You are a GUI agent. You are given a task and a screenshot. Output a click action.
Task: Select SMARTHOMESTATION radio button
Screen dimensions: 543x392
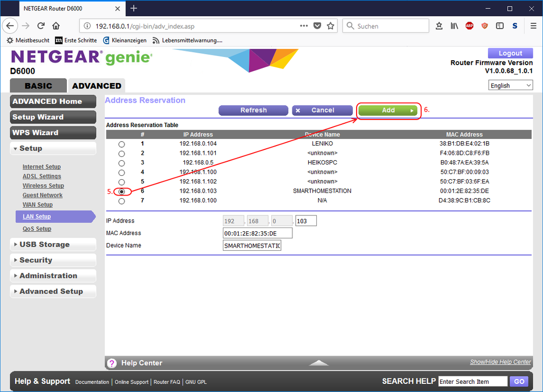click(122, 191)
